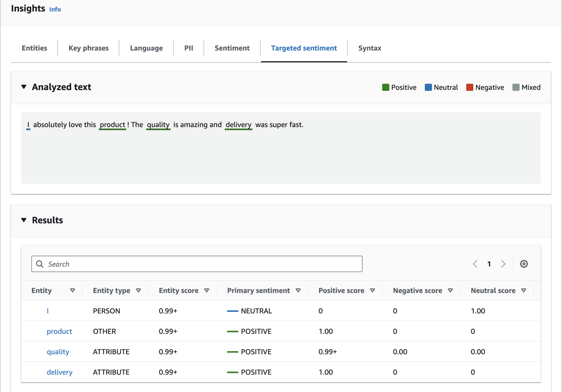Open the Insights Info link
The height and width of the screenshot is (392, 562).
[x=55, y=9]
